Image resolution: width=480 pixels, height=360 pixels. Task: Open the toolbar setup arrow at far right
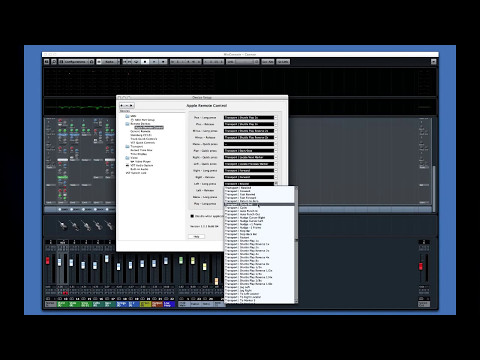coord(433,62)
